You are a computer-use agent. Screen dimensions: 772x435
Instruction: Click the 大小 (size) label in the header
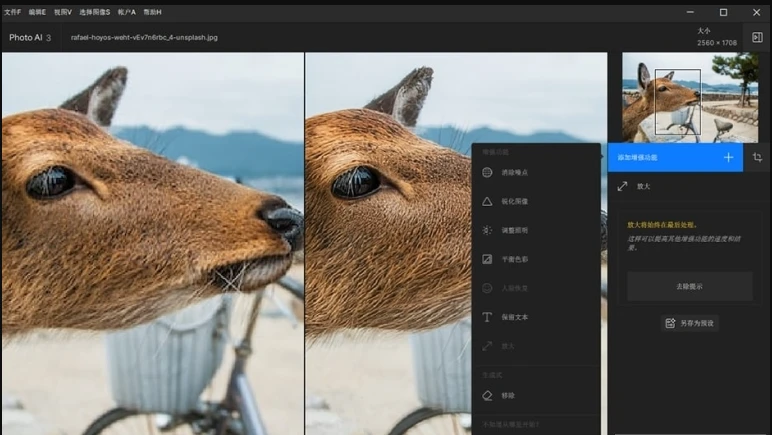[x=704, y=31]
